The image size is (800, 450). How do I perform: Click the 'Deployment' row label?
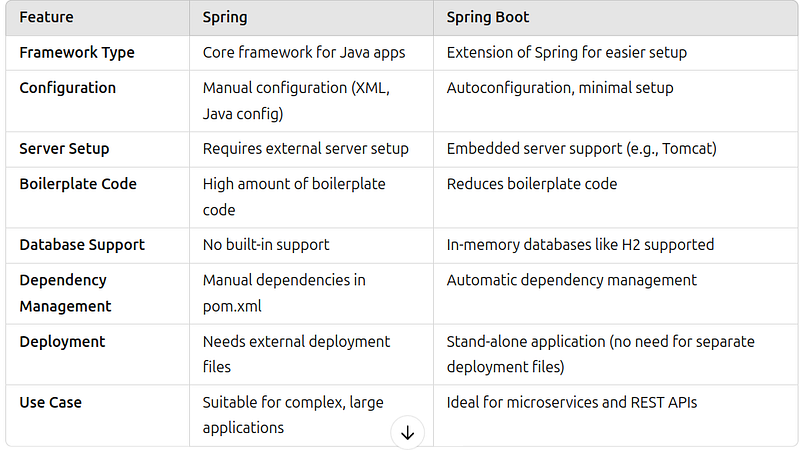click(x=62, y=341)
